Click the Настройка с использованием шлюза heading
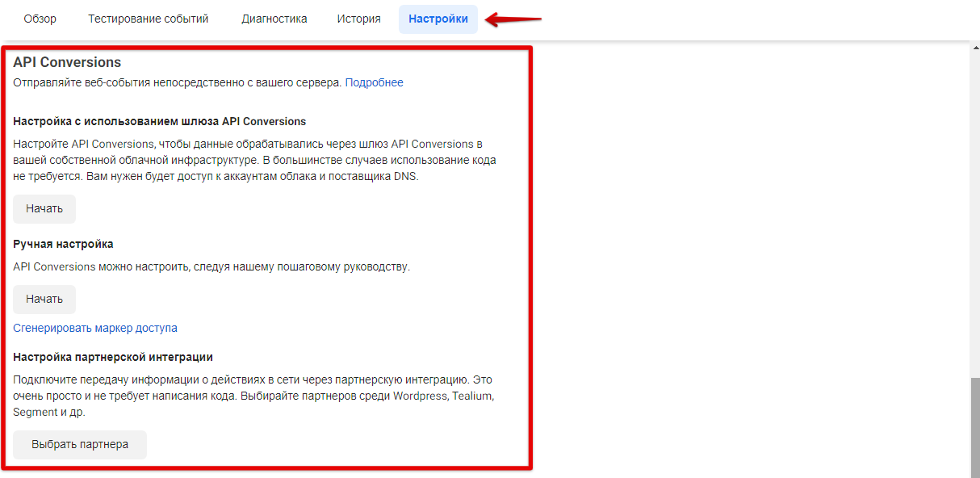 (x=159, y=121)
